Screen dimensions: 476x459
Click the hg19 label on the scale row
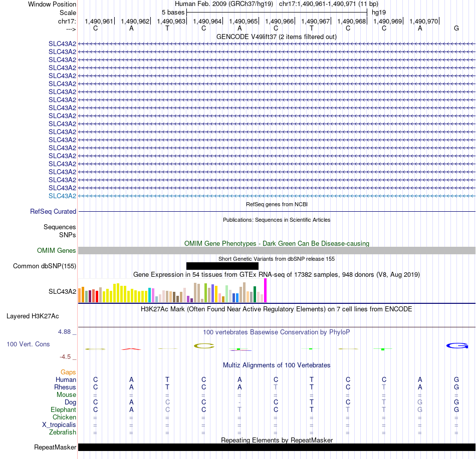click(379, 13)
